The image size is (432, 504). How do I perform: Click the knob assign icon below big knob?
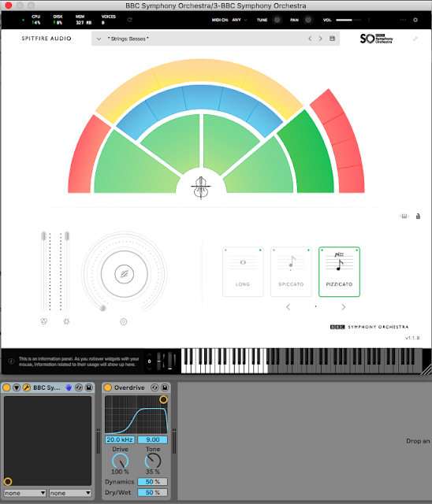124,321
